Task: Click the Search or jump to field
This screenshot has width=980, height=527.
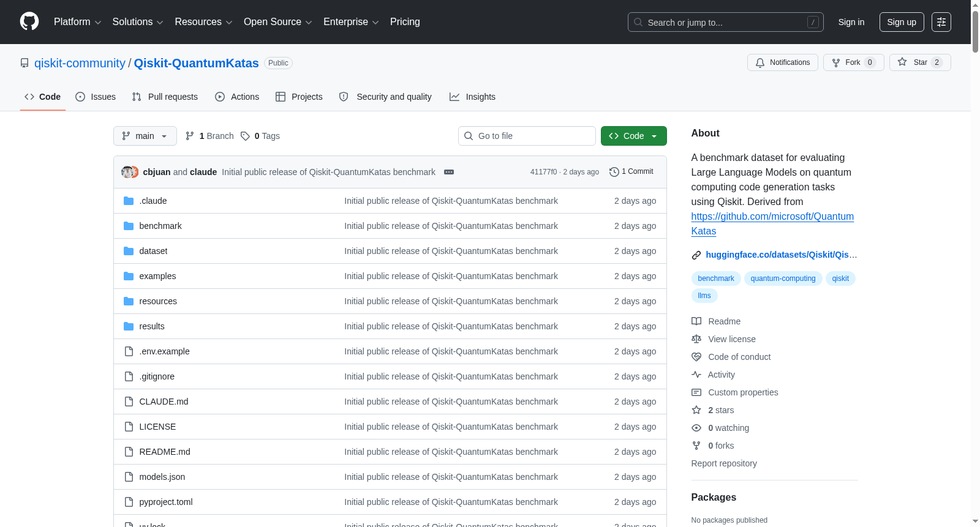Action: tap(726, 22)
